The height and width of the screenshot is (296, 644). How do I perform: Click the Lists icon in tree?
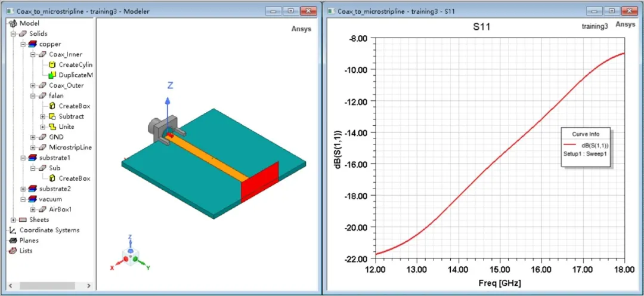13,251
